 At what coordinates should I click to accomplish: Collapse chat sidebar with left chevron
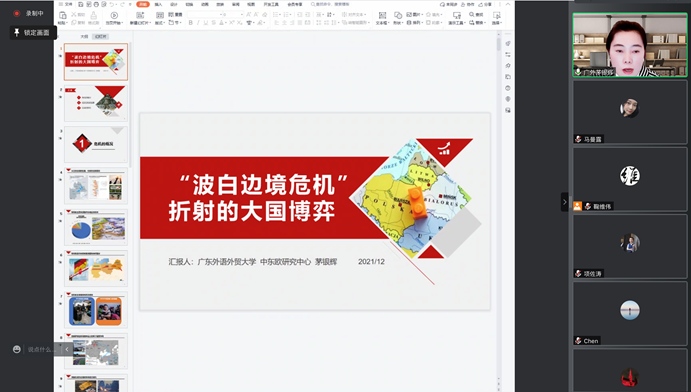[67, 349]
